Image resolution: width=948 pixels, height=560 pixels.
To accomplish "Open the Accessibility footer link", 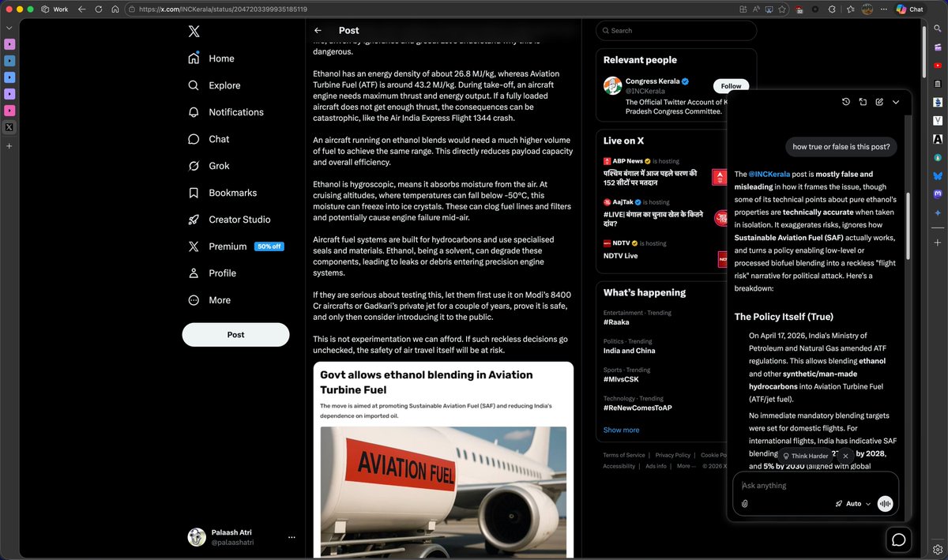I will coord(619,466).
